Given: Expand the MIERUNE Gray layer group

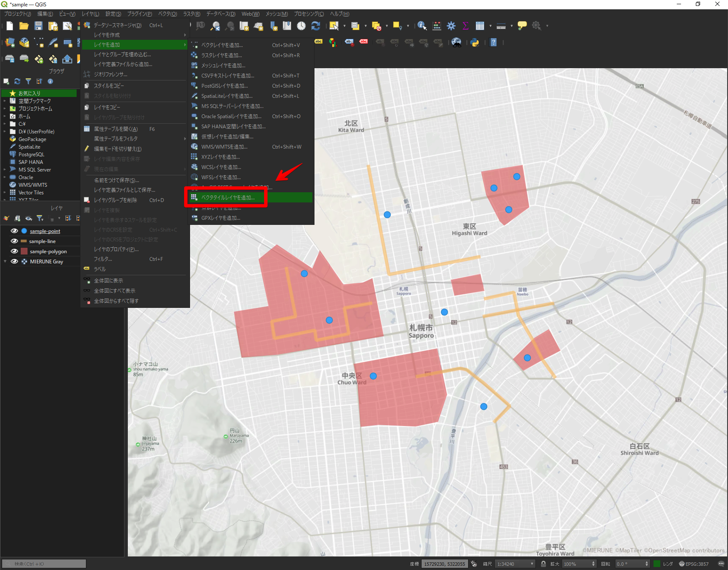Looking at the screenshot, I should tap(5, 262).
